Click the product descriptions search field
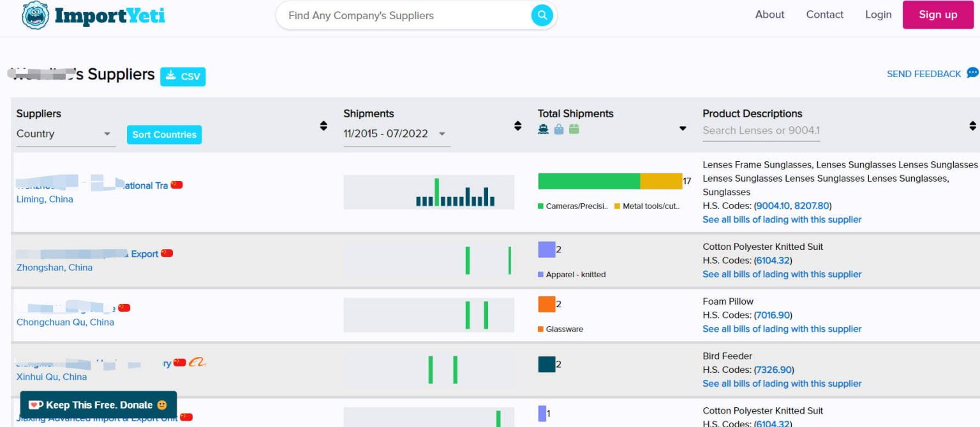The width and height of the screenshot is (980, 427). (x=761, y=130)
